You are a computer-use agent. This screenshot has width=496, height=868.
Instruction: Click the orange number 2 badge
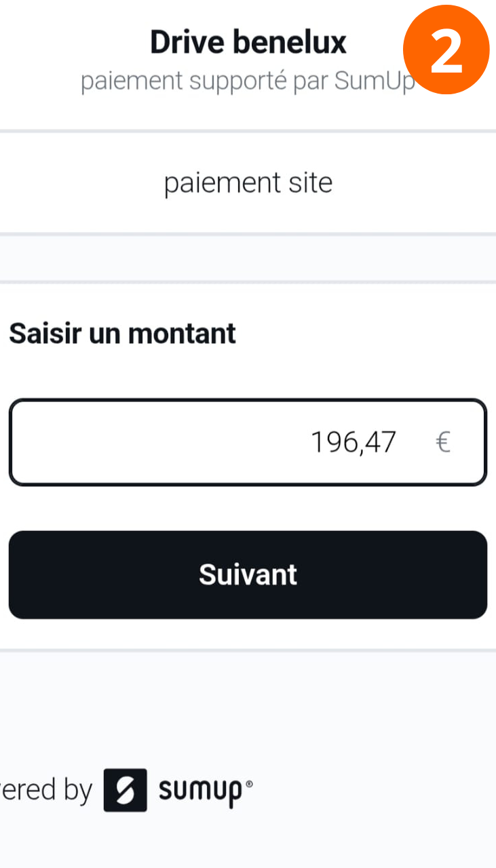tap(446, 51)
